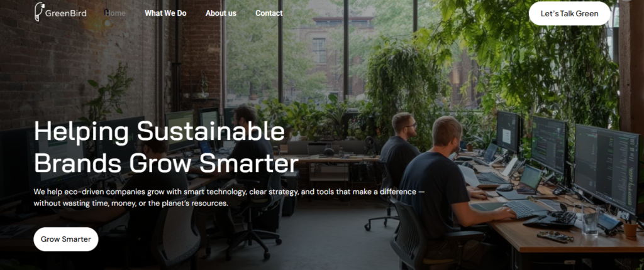Click the 'We help eco-driven companies' paragraph line
Image resolution: width=644 pixels, height=270 pixels.
coord(229,192)
